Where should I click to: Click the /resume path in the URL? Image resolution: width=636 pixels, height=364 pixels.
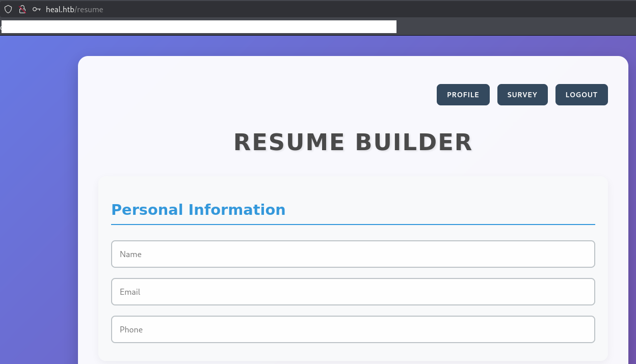tap(89, 10)
